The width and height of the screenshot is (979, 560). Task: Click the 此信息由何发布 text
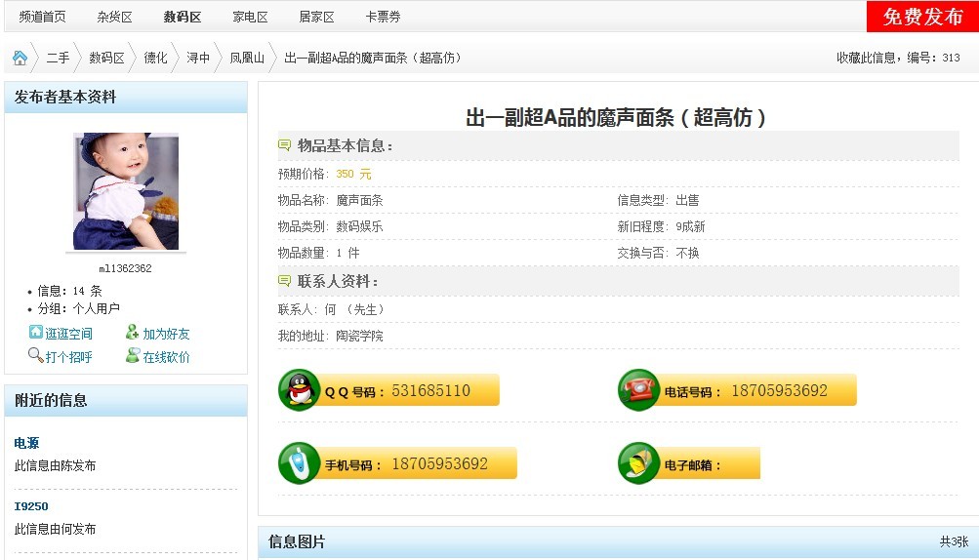55,530
